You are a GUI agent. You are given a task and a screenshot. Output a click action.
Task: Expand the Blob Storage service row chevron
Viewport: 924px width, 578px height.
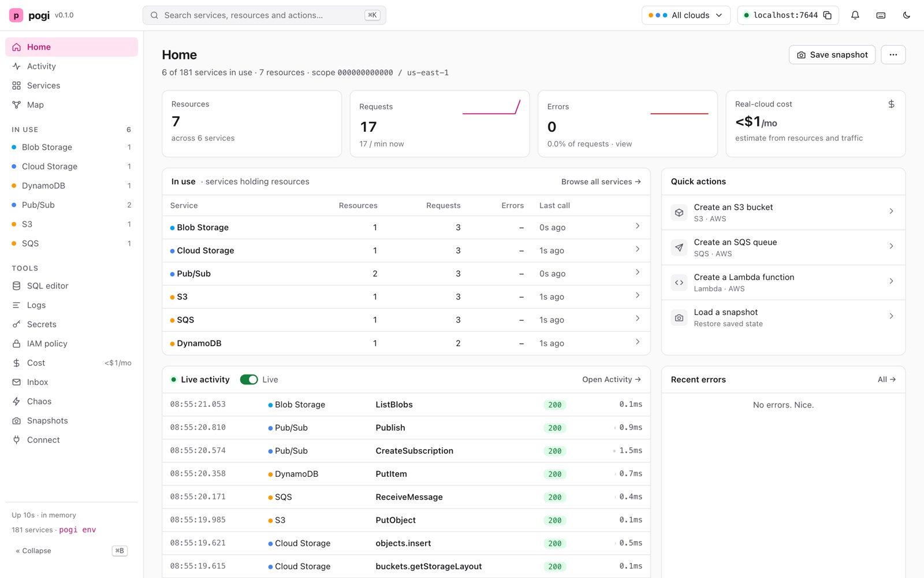tap(638, 226)
